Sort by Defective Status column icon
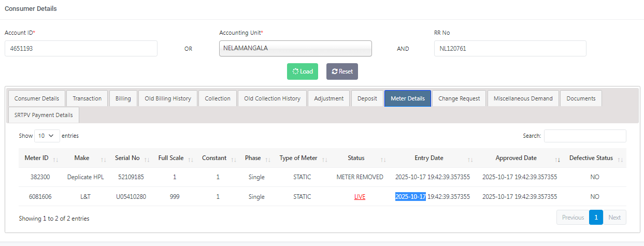 620,158
